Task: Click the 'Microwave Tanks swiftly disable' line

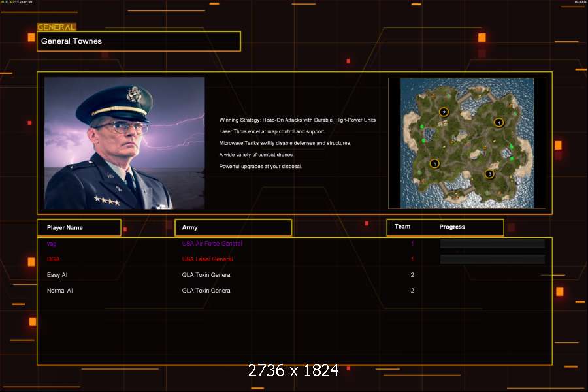Action: point(285,143)
